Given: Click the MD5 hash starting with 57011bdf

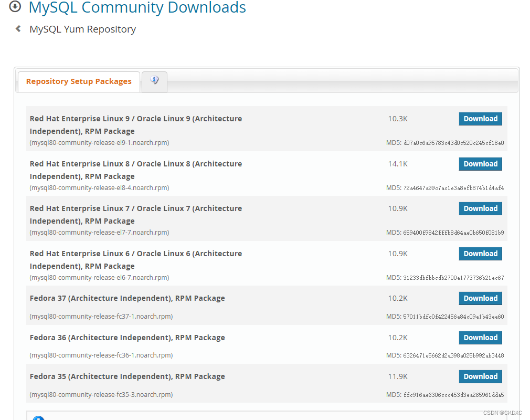Looking at the screenshot, I should [x=453, y=317].
